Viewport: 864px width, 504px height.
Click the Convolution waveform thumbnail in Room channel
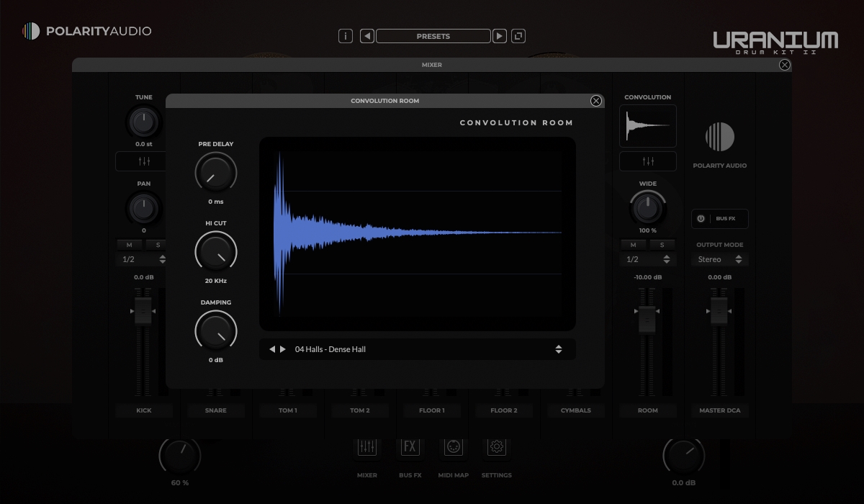pos(648,126)
